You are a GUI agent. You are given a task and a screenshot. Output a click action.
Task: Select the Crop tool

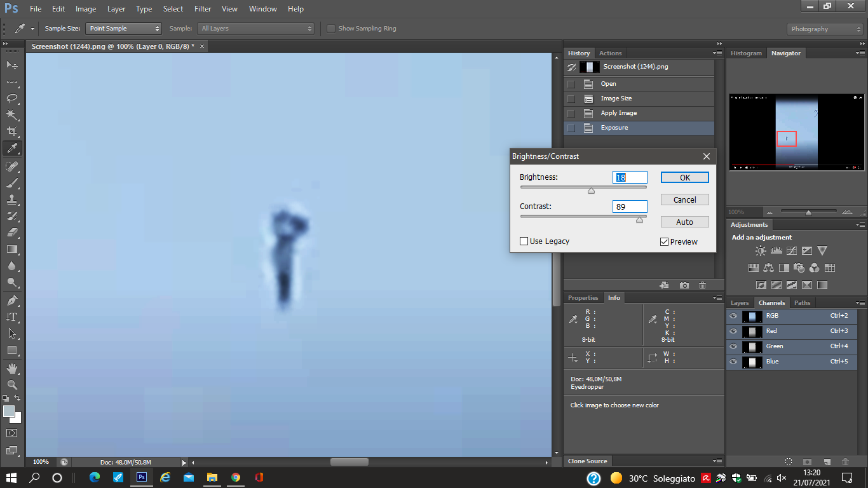[12, 132]
